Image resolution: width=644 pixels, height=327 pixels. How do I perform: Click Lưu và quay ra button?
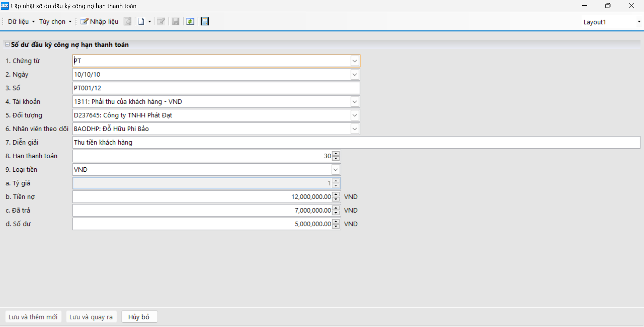[91, 317]
